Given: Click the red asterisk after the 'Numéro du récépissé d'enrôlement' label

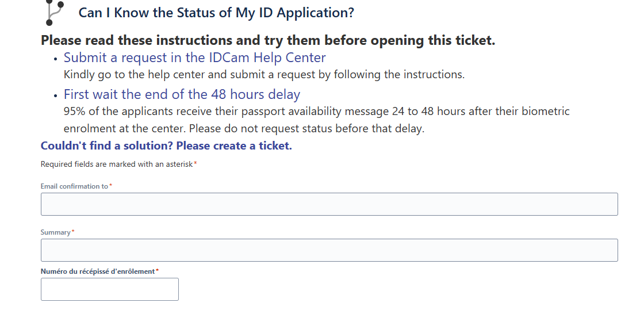Looking at the screenshot, I should (x=158, y=270).
